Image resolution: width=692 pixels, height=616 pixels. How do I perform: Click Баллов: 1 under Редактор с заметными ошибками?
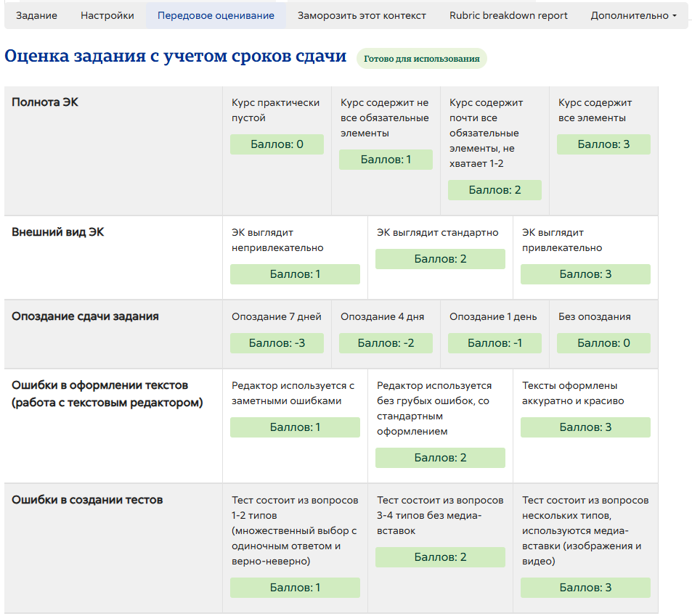295,427
